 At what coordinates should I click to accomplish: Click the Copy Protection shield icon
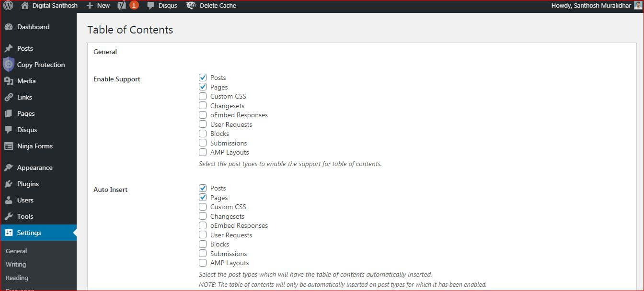[x=8, y=64]
